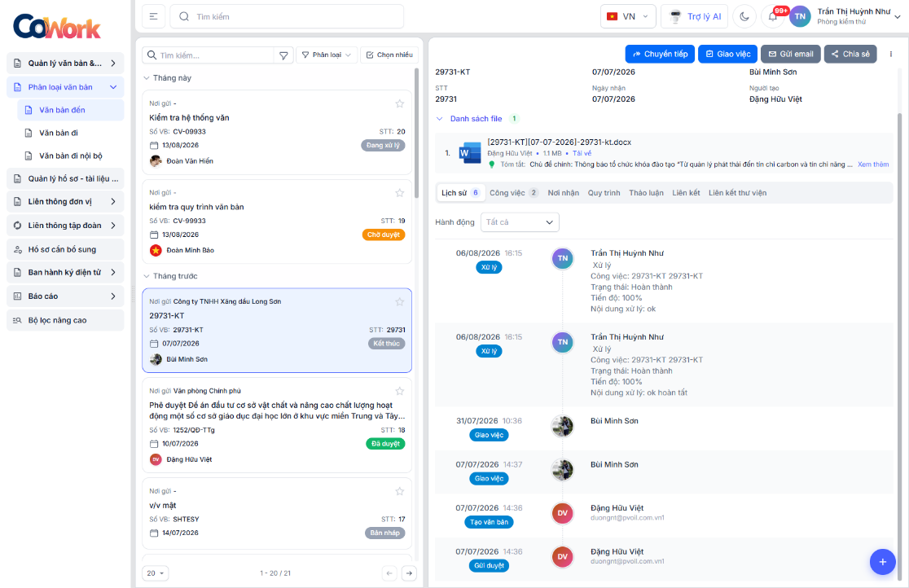This screenshot has width=909, height=588.
Task: Click the global 'Tìm kiếm' search field
Action: pyautogui.click(x=287, y=17)
